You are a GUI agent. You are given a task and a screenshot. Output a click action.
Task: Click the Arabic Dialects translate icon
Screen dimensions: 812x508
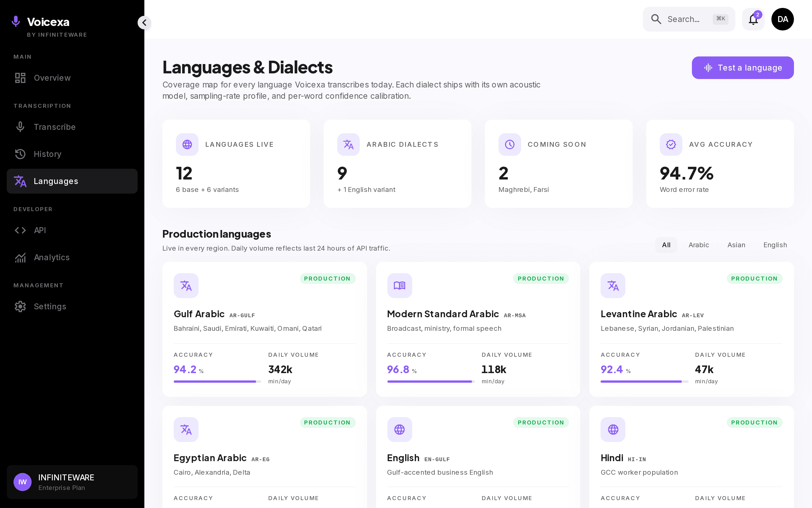[348, 144]
